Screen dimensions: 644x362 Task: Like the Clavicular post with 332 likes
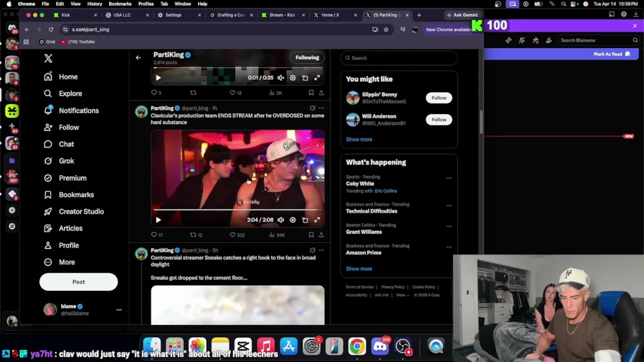point(236,235)
